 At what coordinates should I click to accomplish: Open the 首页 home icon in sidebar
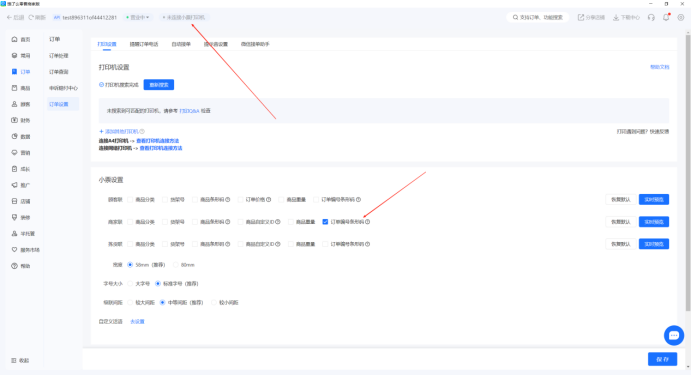(15, 39)
